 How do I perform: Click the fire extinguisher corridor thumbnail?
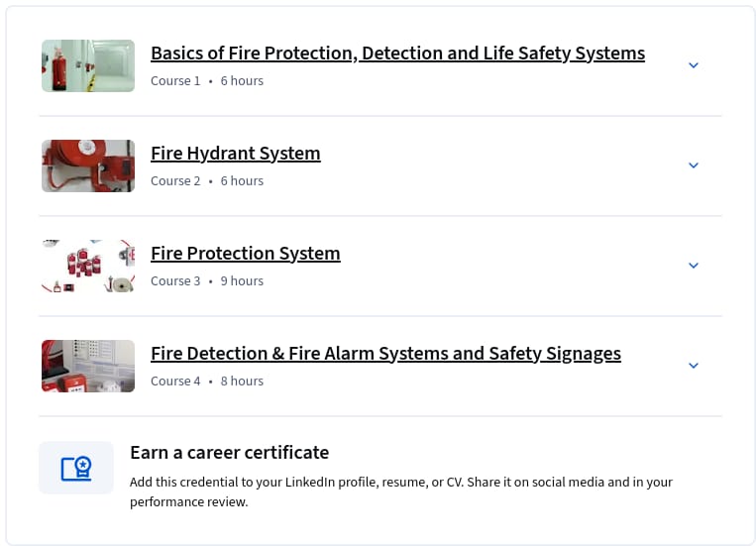tap(88, 65)
